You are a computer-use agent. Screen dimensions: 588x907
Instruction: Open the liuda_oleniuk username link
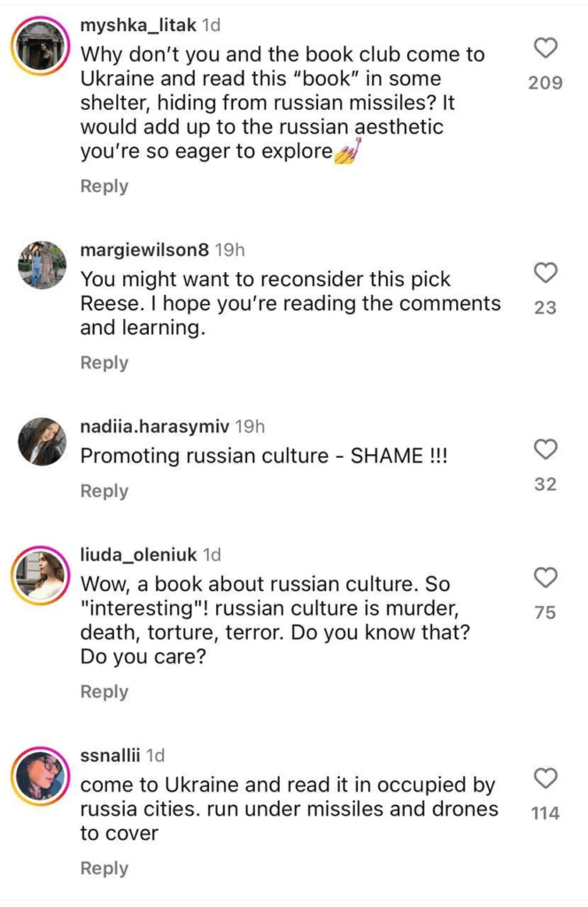tap(139, 554)
